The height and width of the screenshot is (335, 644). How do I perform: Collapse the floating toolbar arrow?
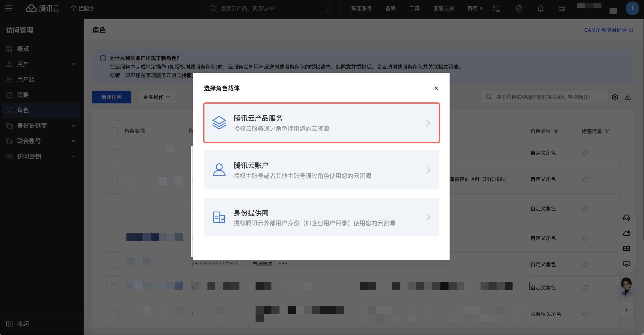click(626, 310)
